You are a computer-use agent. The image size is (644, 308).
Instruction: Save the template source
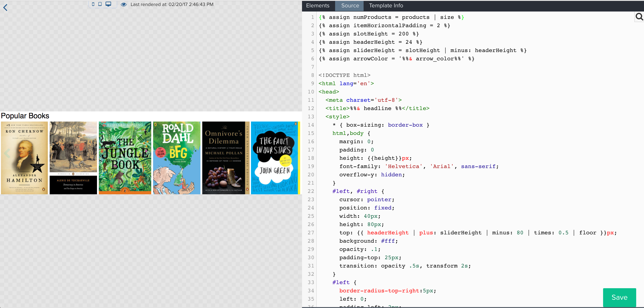619,297
